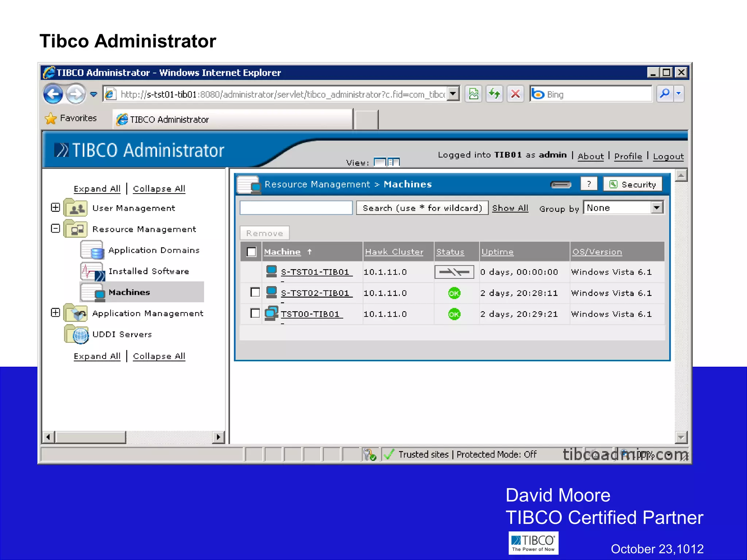Collapse the Resource Management node
This screenshot has width=747, height=560.
coord(55,229)
